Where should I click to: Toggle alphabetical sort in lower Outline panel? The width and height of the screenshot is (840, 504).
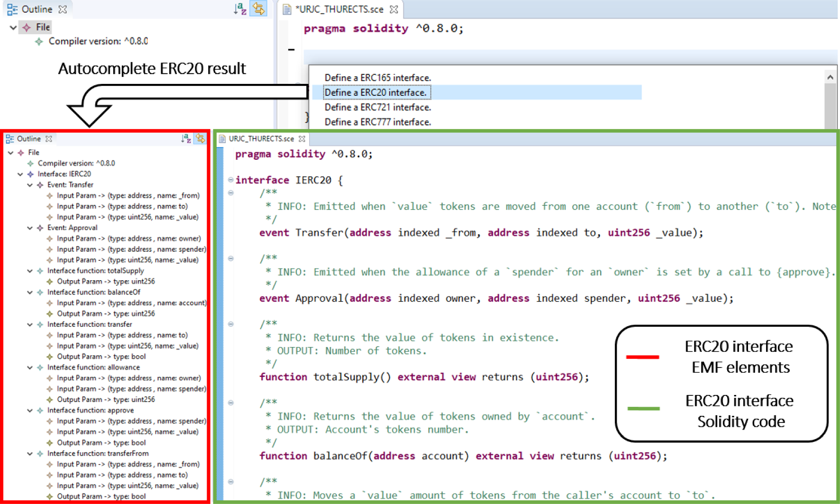pos(186,138)
